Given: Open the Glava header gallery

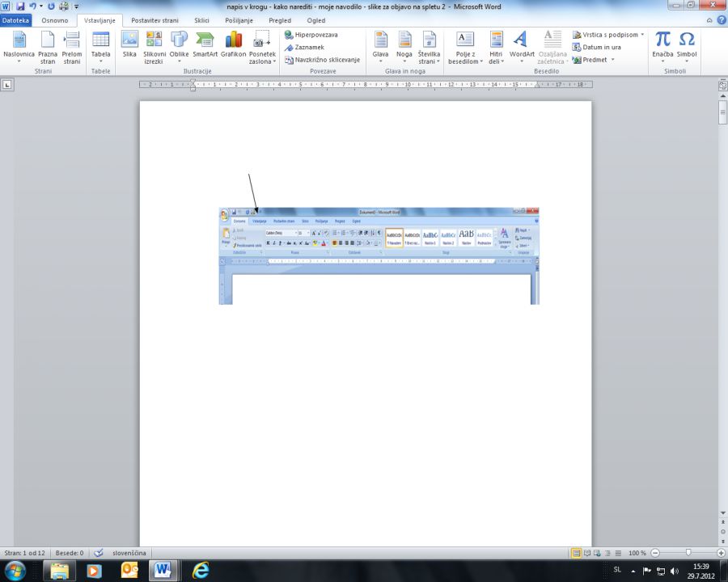Looking at the screenshot, I should 380,48.
